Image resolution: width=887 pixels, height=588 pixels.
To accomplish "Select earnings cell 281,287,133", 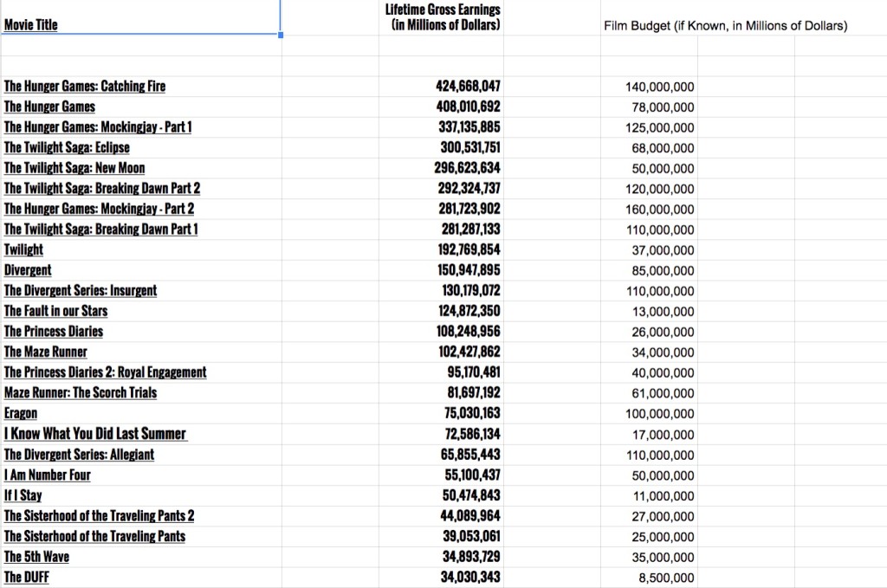I will (x=441, y=229).
